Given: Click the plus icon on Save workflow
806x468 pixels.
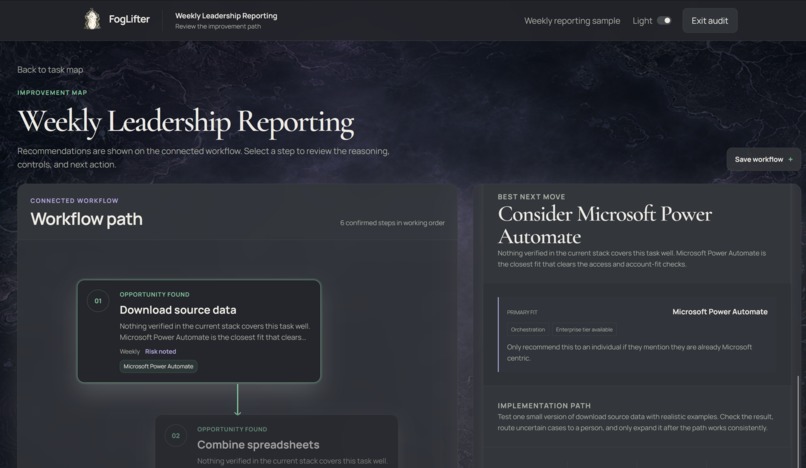Looking at the screenshot, I should [x=791, y=159].
